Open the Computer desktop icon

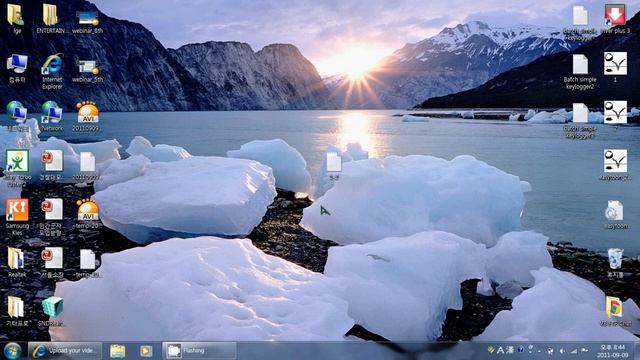(x=17, y=64)
